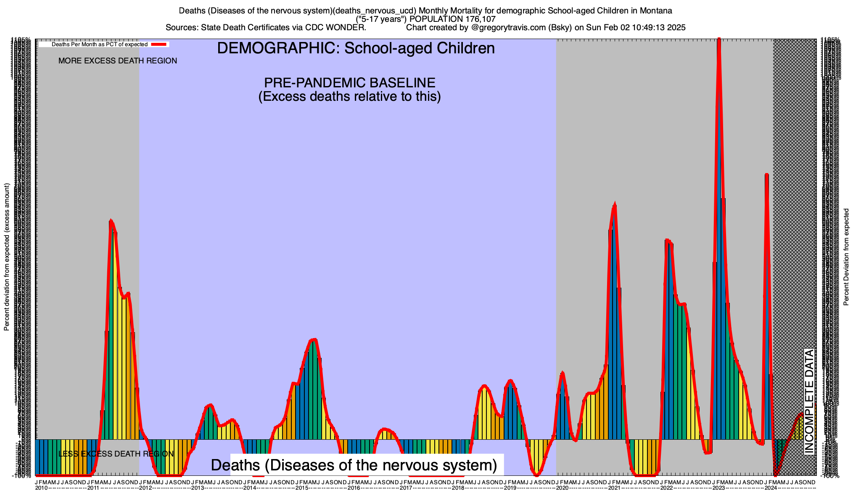The height and width of the screenshot is (504, 861).
Task: Click the vertical 'INCOMPLETE DATA' label
Action: tap(809, 402)
